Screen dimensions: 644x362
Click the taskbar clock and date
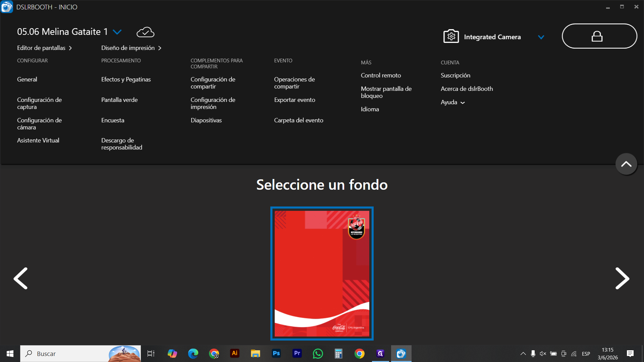(607, 354)
